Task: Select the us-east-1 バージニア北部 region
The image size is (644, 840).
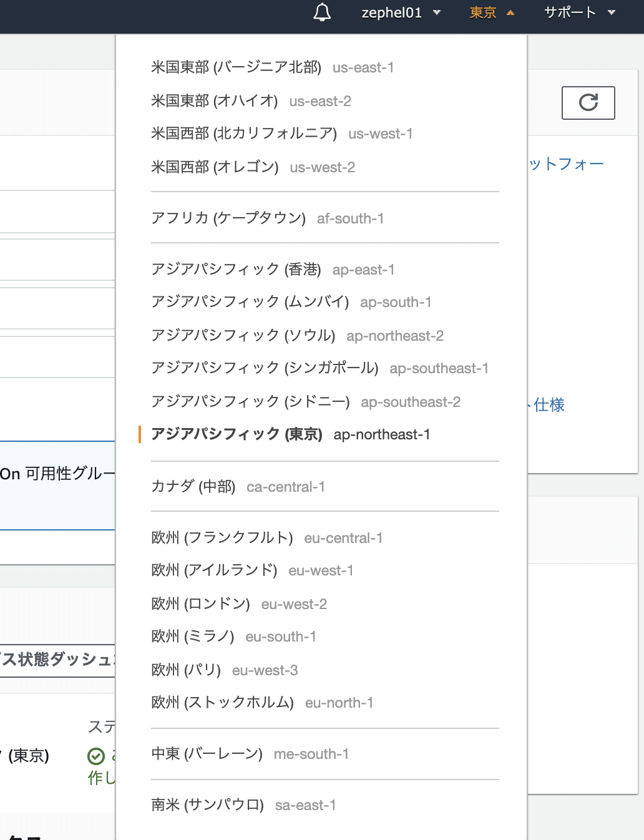Action: tap(273, 67)
